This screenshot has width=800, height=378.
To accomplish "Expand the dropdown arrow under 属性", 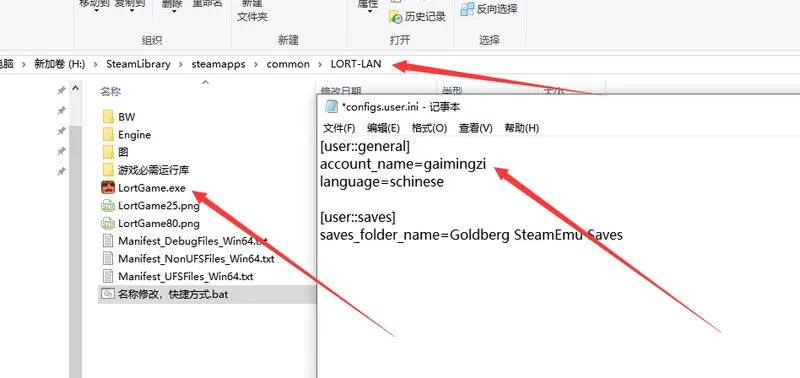I will pyautogui.click(x=369, y=11).
